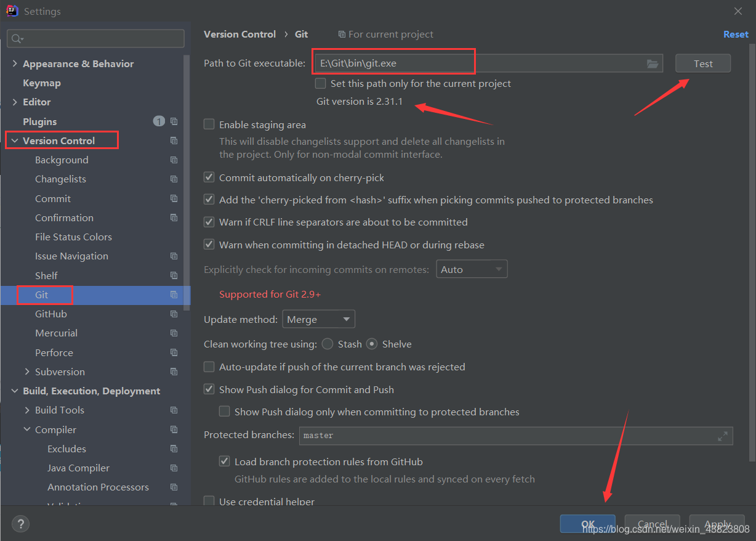This screenshot has width=756, height=541.
Task: Click the project-level icon beside Shelf
Action: pyautogui.click(x=174, y=275)
